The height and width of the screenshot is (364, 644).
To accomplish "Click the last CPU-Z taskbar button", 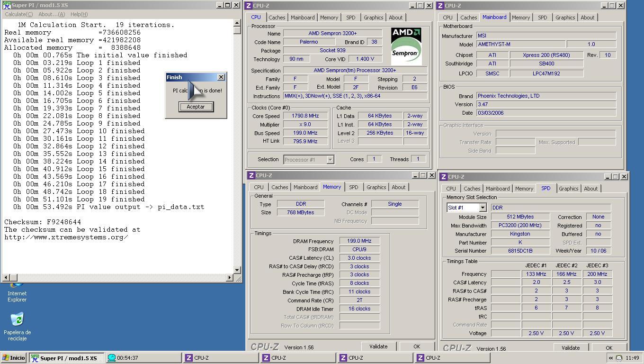I will 452,358.
